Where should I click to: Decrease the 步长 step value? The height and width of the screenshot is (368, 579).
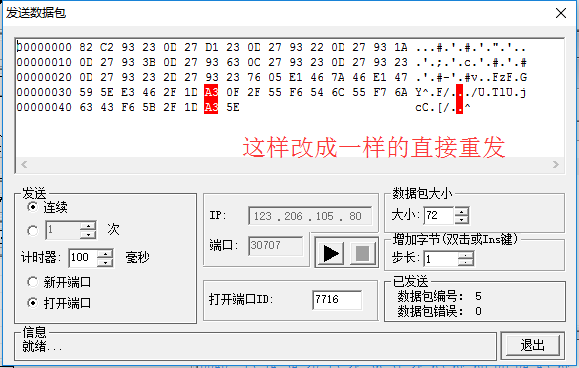click(x=466, y=262)
